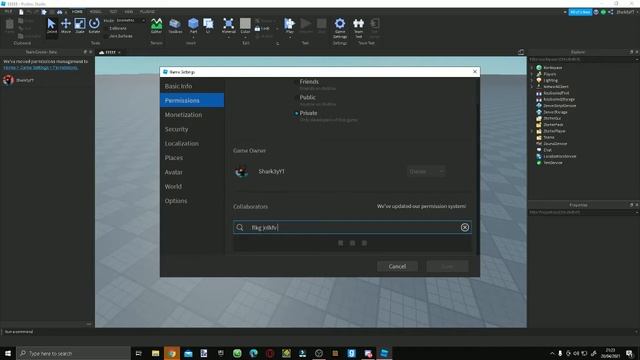Open the Terrain Editor
The height and width of the screenshot is (360, 640).
coord(156,26)
